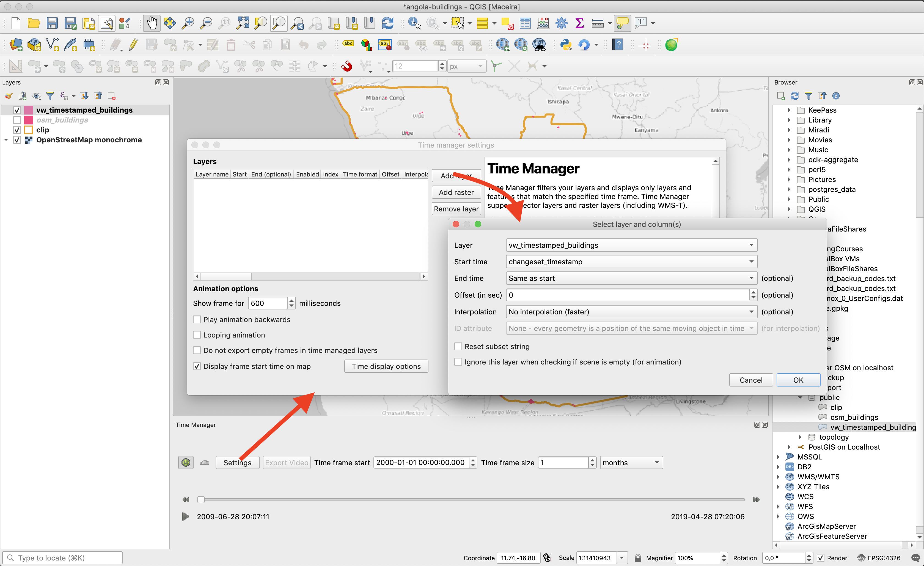Click the snapping magnet icon
This screenshot has width=924, height=566.
(346, 66)
